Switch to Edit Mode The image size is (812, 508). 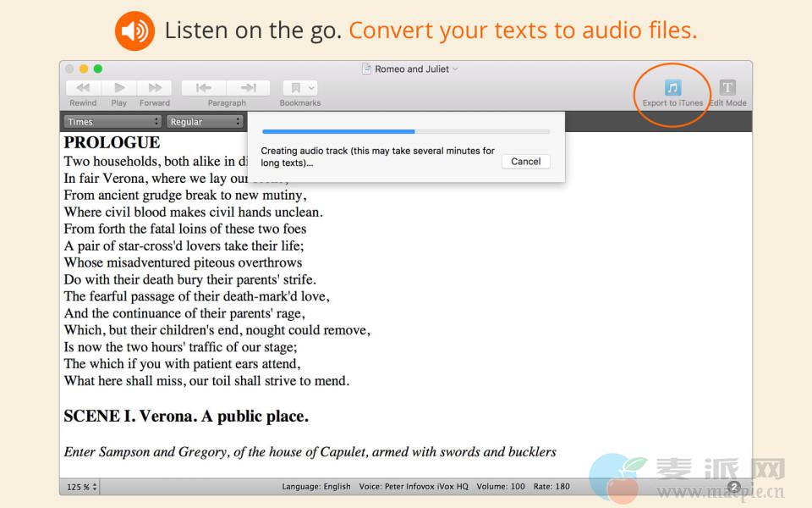click(x=727, y=88)
